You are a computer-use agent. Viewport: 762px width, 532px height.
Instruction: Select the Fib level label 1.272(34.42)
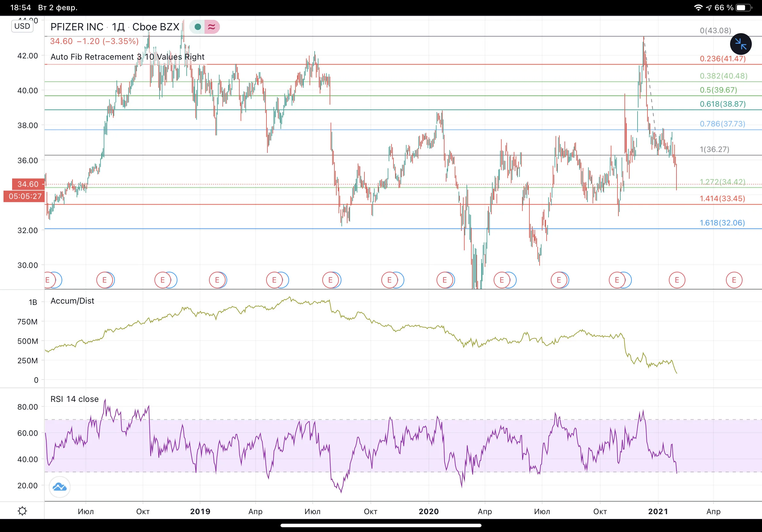722,182
